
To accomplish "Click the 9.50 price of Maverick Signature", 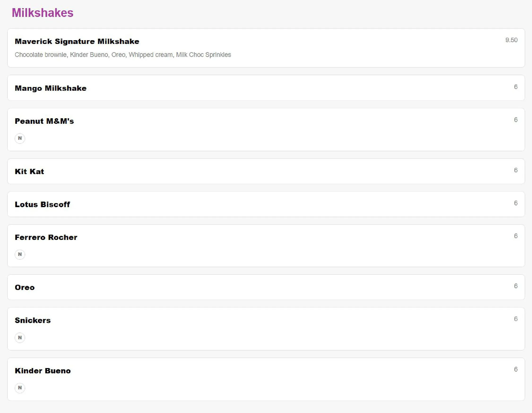I will point(511,40).
